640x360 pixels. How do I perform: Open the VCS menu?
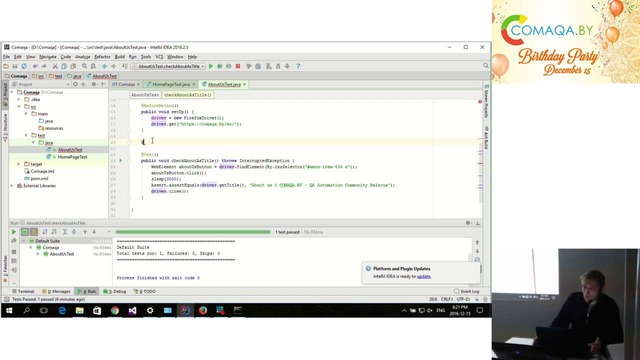click(159, 57)
